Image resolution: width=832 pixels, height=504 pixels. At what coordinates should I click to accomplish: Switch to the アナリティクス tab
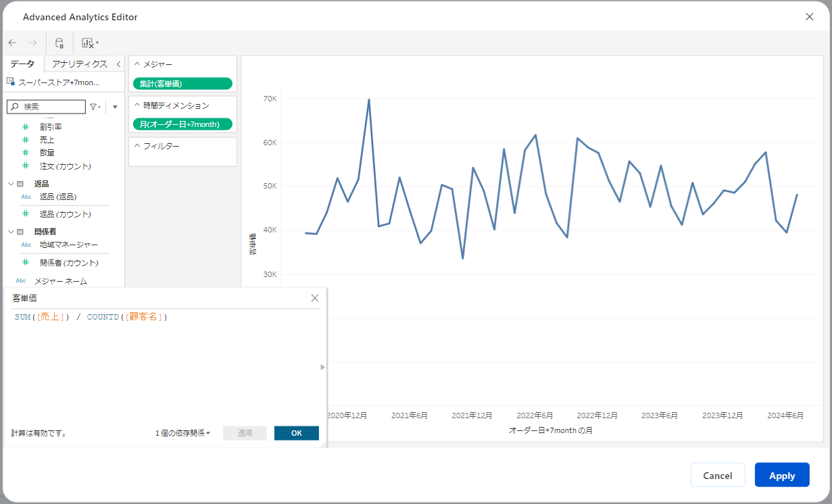click(x=79, y=64)
